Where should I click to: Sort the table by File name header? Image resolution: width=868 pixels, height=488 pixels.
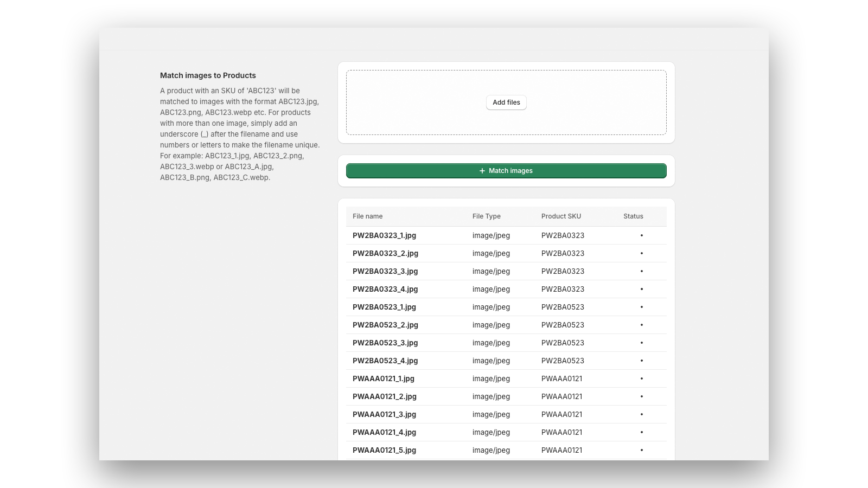(x=367, y=216)
